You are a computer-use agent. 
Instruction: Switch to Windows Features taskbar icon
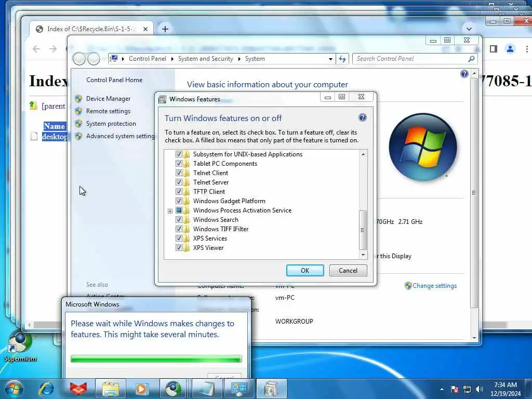(271, 389)
